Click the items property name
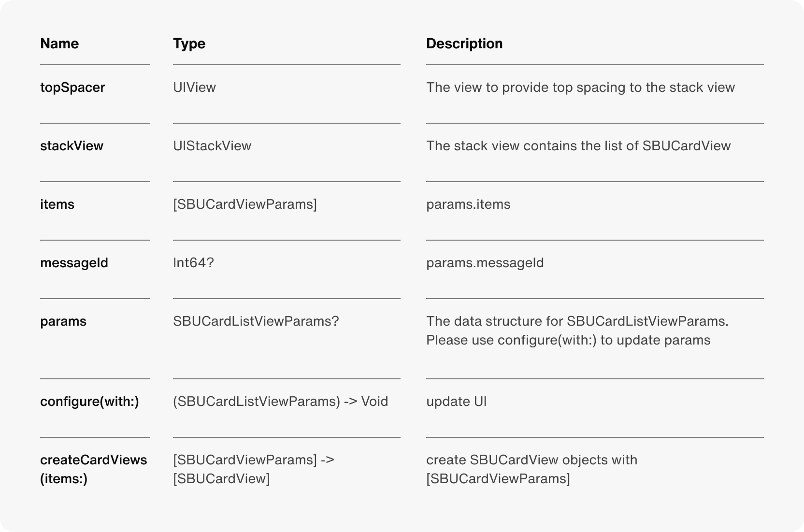 pyautogui.click(x=57, y=204)
